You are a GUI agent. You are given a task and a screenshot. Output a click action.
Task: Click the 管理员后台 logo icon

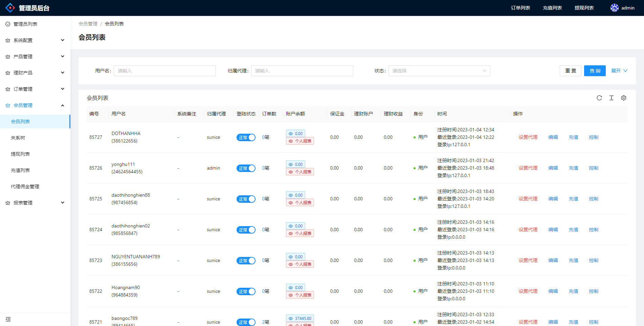[x=10, y=7]
